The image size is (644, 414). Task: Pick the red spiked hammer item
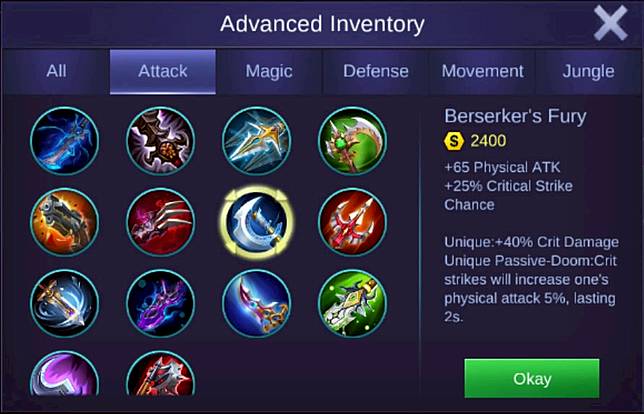[161, 373]
